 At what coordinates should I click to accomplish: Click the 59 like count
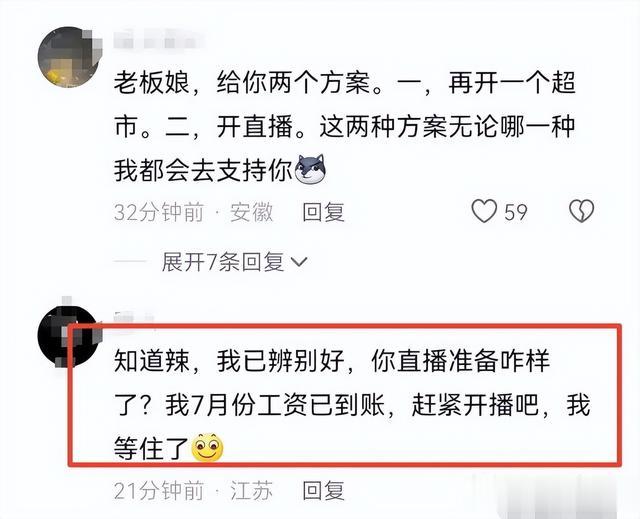pos(516,212)
